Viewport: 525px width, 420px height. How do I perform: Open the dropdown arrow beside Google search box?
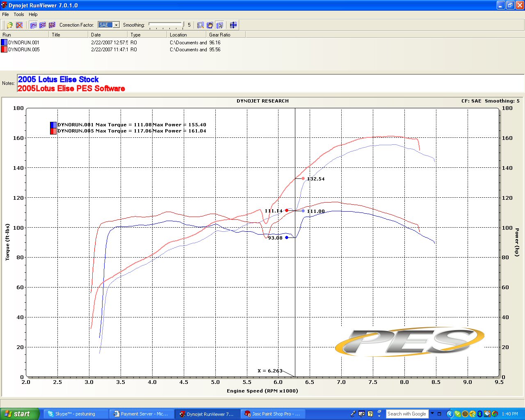432,413
